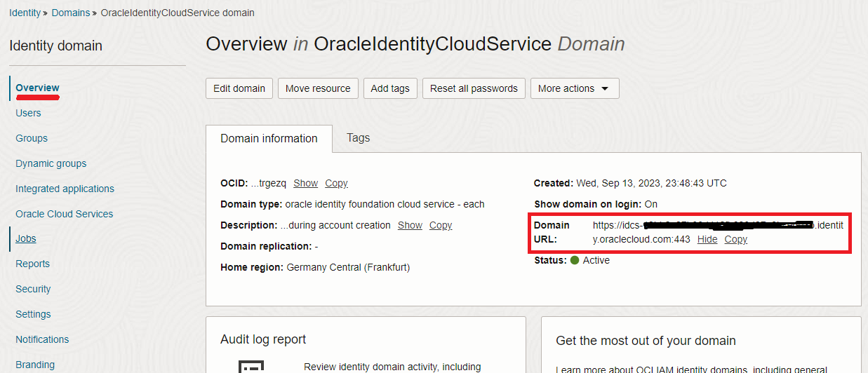This screenshot has height=373, width=868.
Task: Select Overview in the sidebar
Action: [x=37, y=88]
